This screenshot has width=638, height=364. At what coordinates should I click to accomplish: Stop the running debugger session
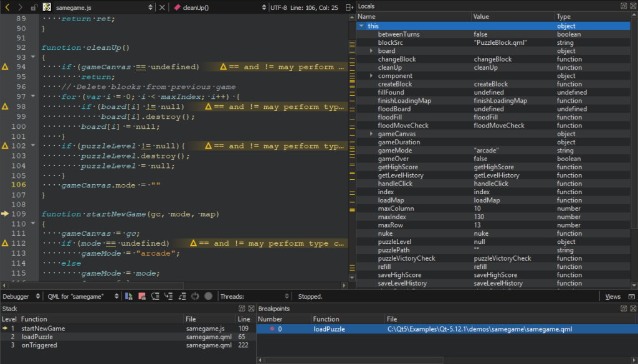click(141, 297)
